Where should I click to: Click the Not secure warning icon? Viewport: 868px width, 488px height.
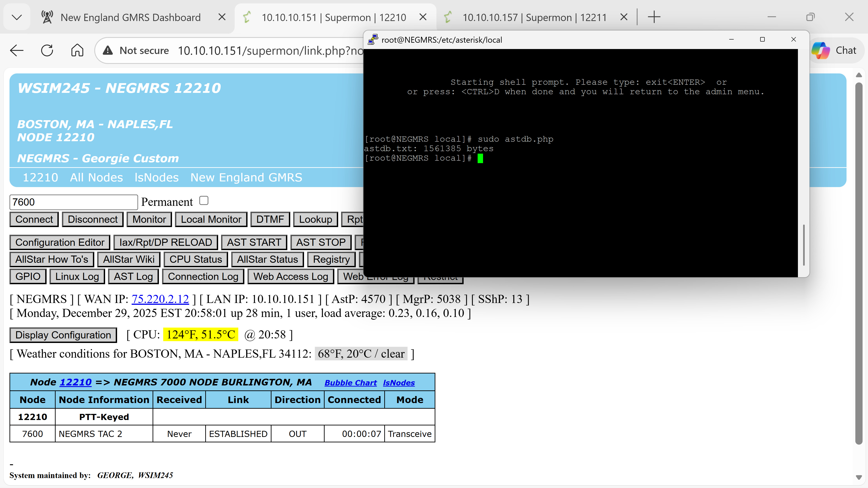pos(108,51)
